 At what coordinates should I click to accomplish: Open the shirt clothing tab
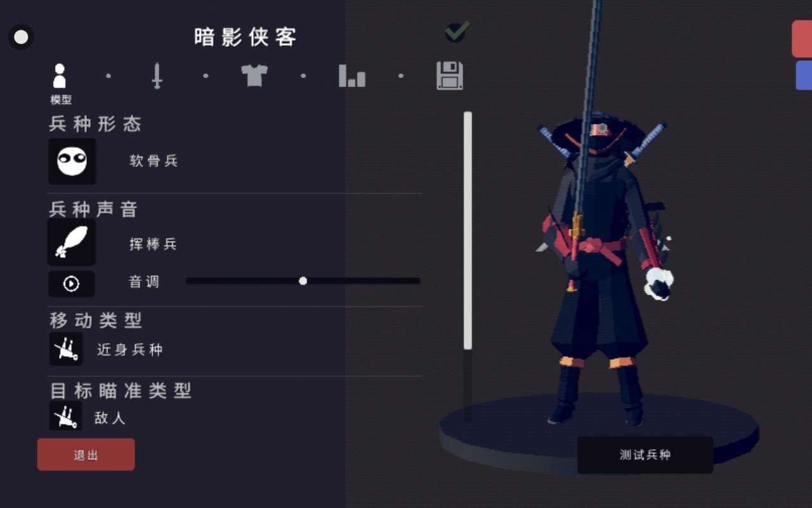point(254,76)
